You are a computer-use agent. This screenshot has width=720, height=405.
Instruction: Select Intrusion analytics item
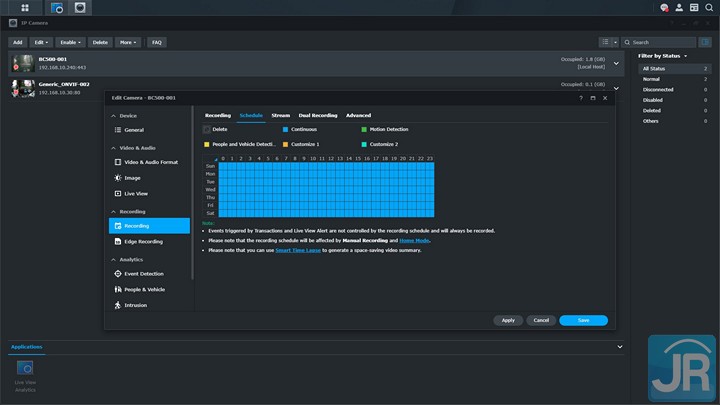pos(135,304)
